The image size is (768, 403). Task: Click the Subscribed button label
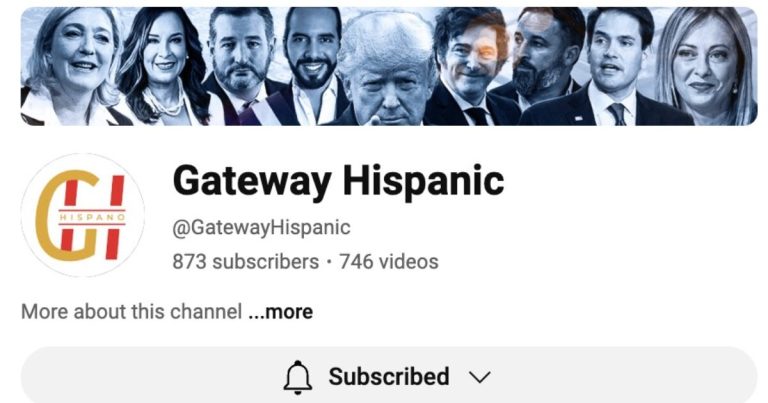click(389, 377)
